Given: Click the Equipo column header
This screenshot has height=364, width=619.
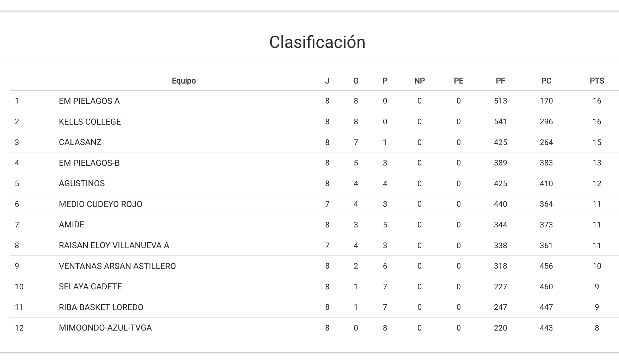Looking at the screenshot, I should 184,81.
